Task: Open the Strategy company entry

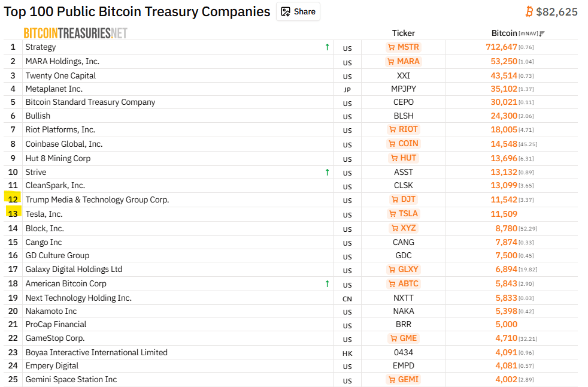Action: pyautogui.click(x=41, y=47)
